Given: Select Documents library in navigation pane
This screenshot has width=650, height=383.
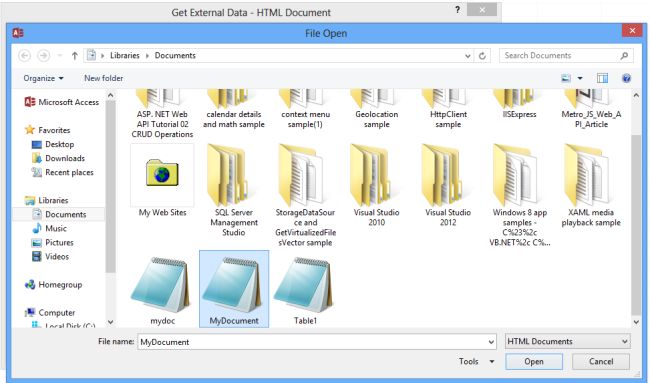Looking at the screenshot, I should [x=60, y=214].
